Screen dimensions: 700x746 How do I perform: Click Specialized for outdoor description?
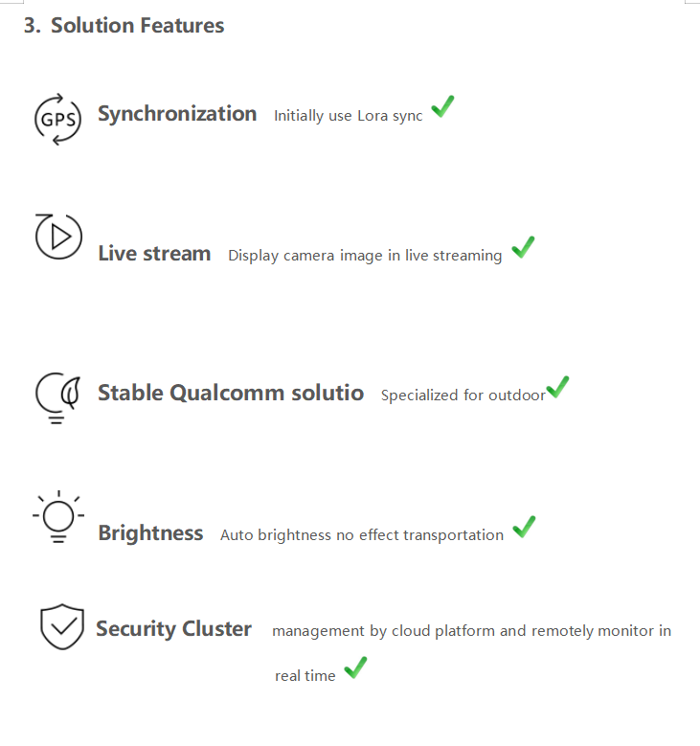click(x=463, y=395)
